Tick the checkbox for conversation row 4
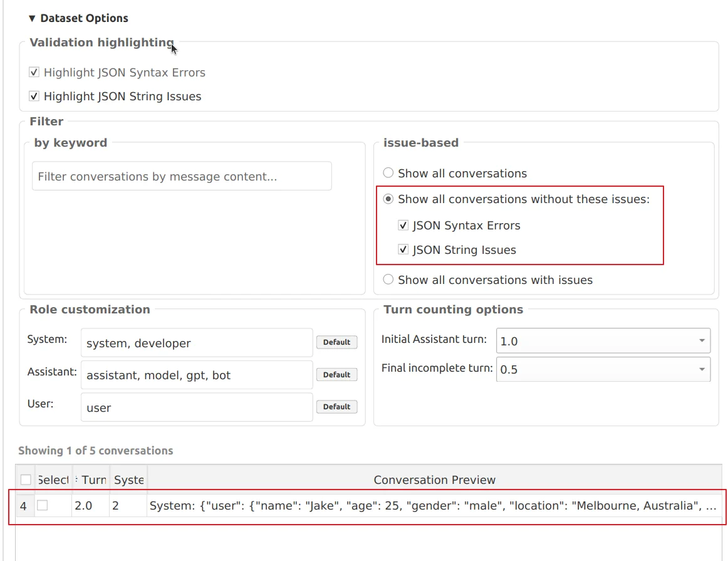The height and width of the screenshot is (561, 728). click(x=42, y=505)
